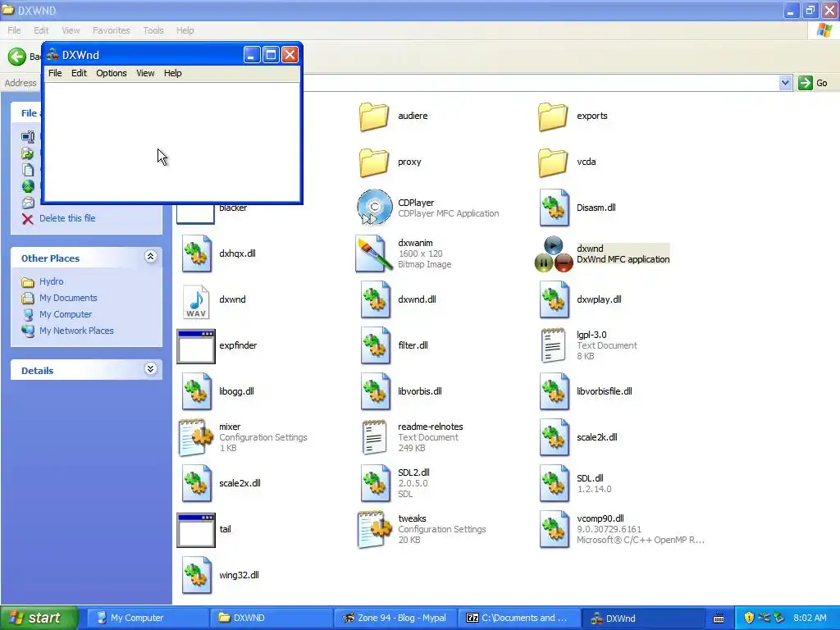Select the lgpl-3.0 text document icon
This screenshot has width=840, height=630.
[553, 345]
